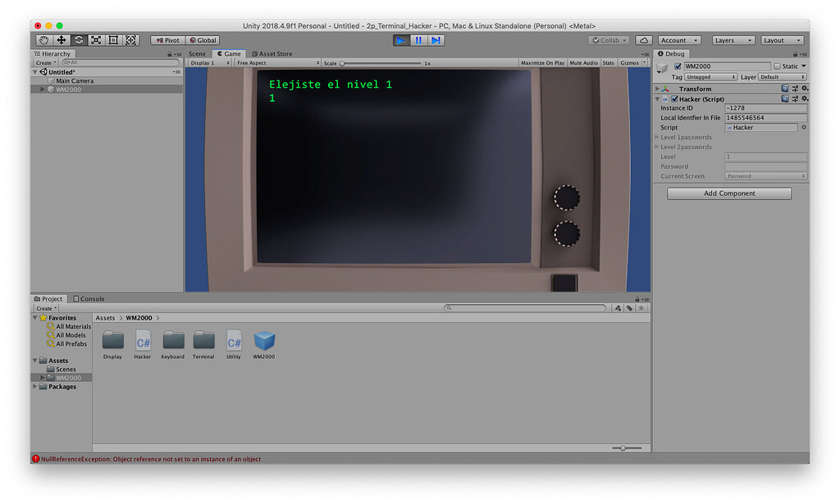Viewport: 840px width, 504px height.
Task: Toggle Global handle rotation
Action: [203, 40]
